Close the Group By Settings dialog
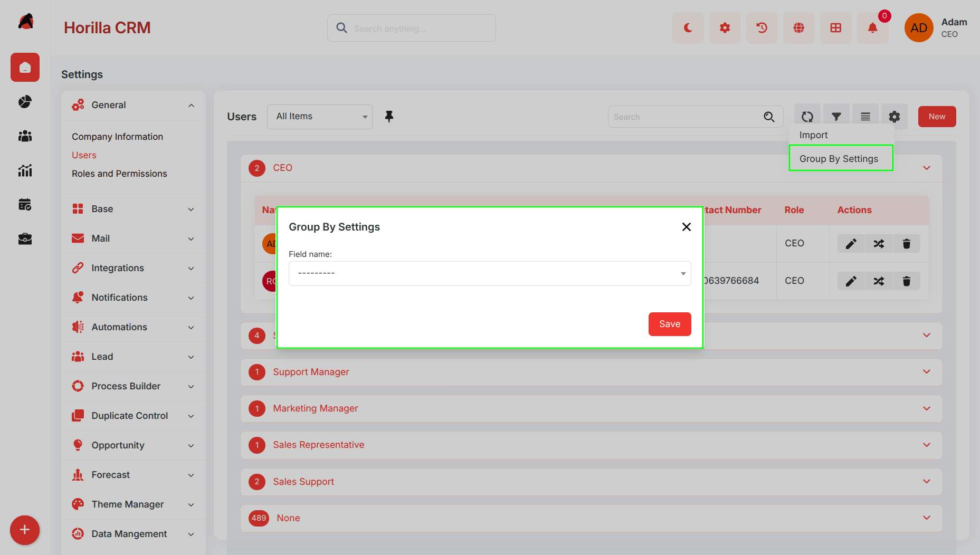The height and width of the screenshot is (555, 980). [x=686, y=227]
